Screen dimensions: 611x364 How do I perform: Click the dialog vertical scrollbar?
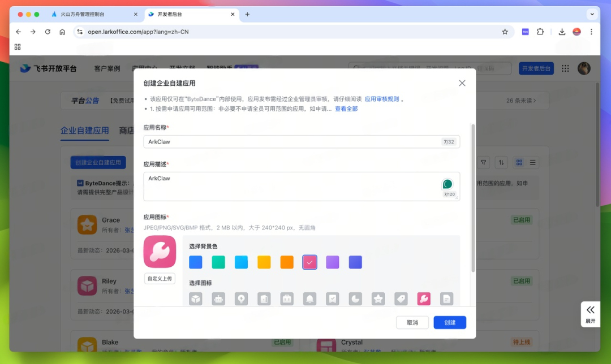click(473, 198)
